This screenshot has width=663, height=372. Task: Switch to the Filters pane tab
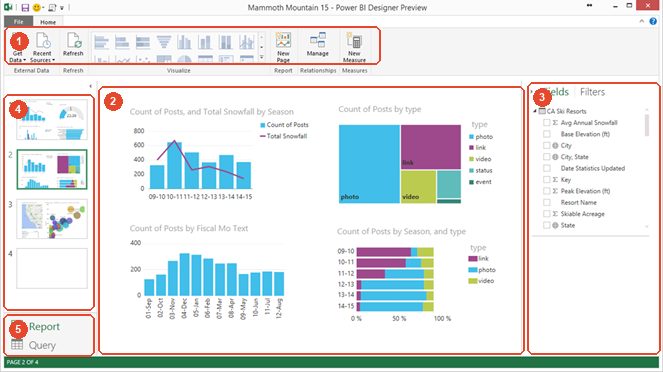pyautogui.click(x=592, y=92)
